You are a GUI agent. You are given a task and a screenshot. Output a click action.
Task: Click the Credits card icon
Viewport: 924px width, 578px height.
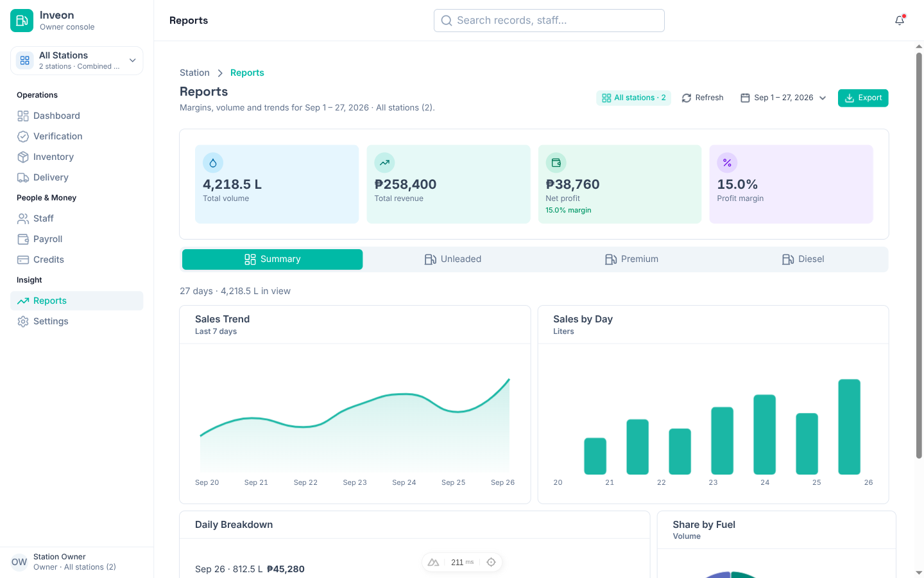(23, 259)
